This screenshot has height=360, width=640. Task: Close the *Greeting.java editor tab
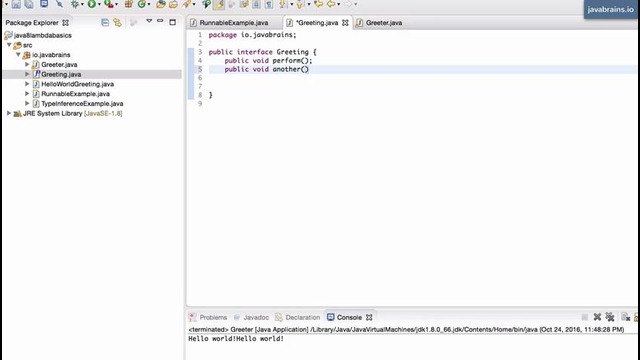coord(345,23)
